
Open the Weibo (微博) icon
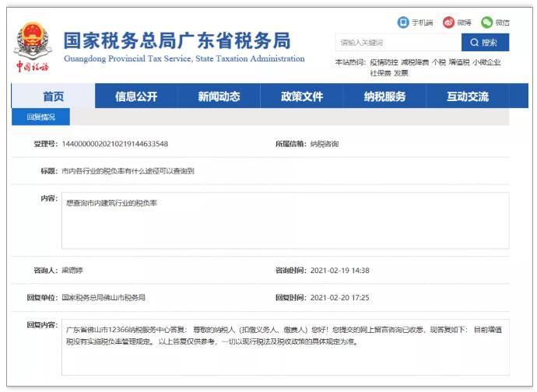(x=448, y=23)
